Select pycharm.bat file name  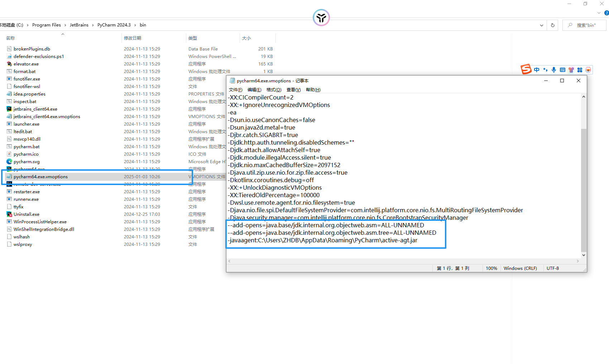pyautogui.click(x=27, y=146)
